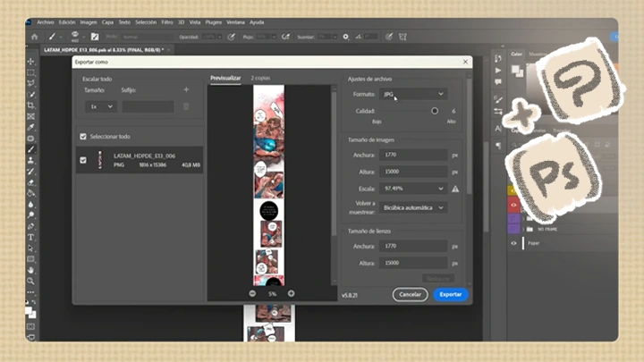Select the Hand tool

click(30, 270)
